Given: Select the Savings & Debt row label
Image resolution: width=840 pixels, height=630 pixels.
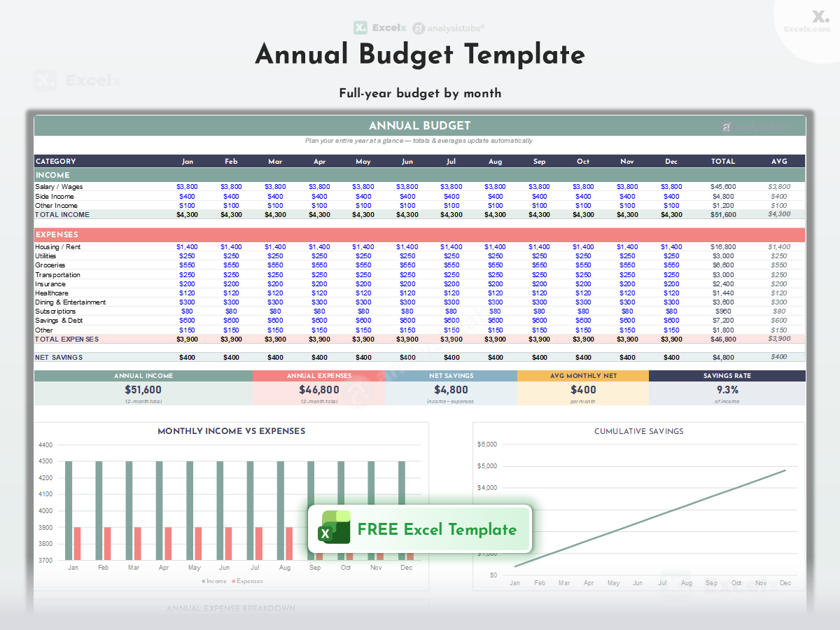Looking at the screenshot, I should click(x=57, y=321).
